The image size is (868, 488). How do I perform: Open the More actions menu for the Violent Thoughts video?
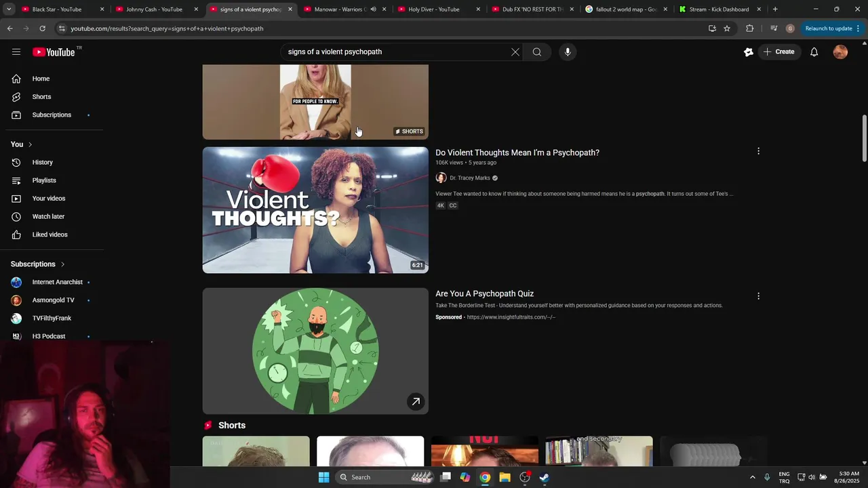[758, 151]
